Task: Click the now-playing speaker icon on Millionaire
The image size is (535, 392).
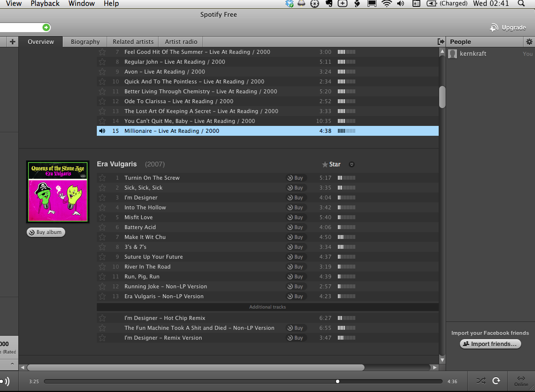Action: click(102, 131)
